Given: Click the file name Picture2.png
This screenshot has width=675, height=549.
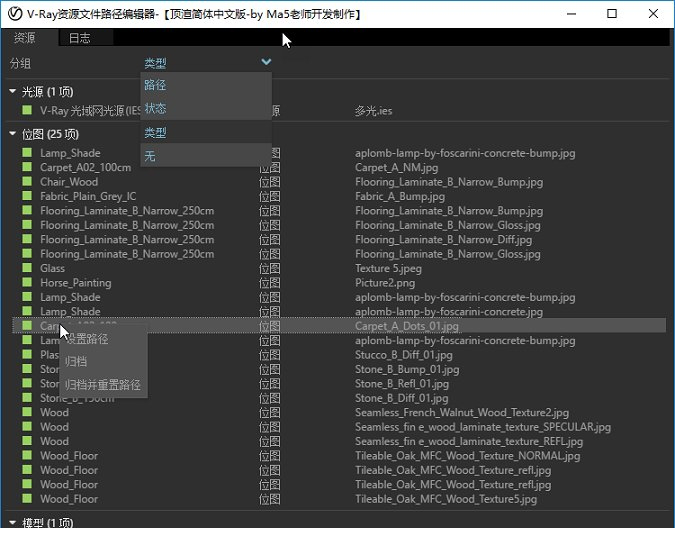Looking at the screenshot, I should pyautogui.click(x=385, y=283).
